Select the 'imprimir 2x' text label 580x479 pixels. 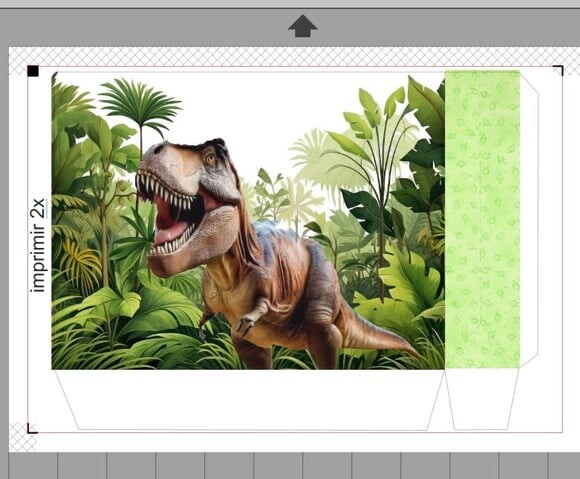(x=38, y=246)
